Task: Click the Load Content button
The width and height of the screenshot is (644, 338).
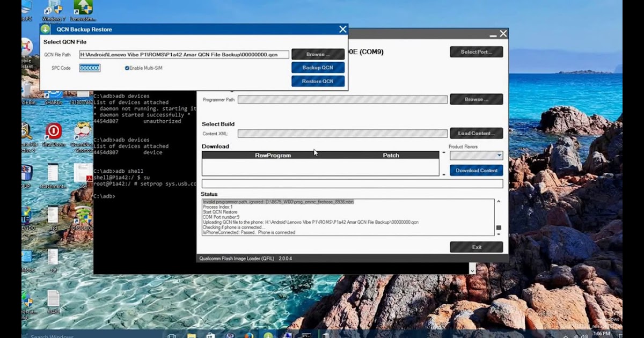Action: tap(477, 133)
